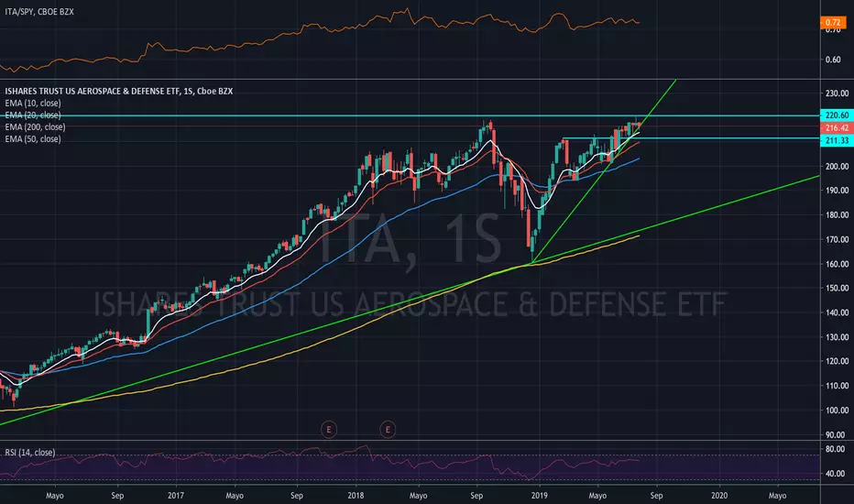Click the 2018 time axis label

point(356,495)
